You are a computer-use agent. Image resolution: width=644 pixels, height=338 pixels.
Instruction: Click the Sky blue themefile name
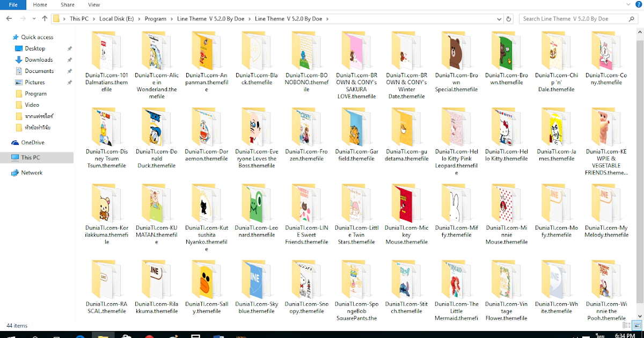(x=257, y=307)
